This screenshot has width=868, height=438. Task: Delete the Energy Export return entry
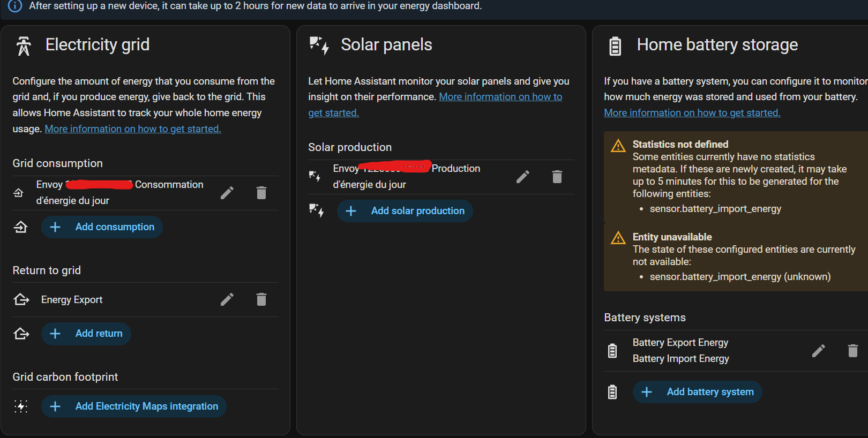coord(261,299)
